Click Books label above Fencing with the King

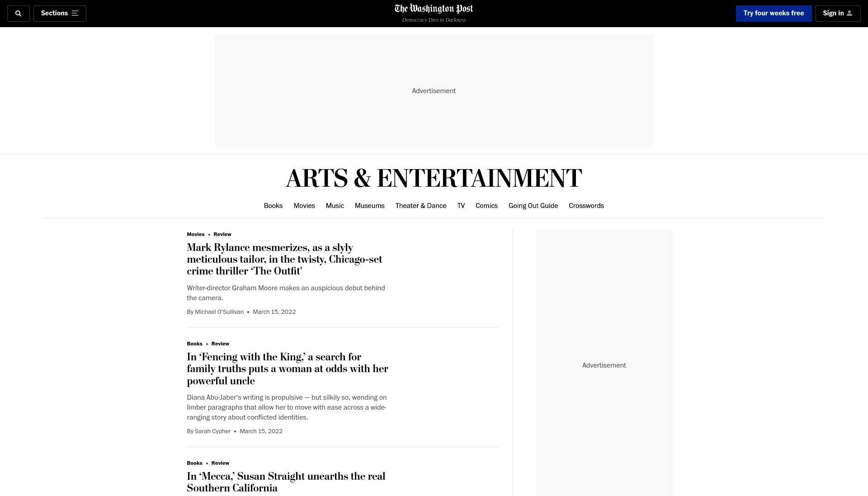[x=194, y=344]
